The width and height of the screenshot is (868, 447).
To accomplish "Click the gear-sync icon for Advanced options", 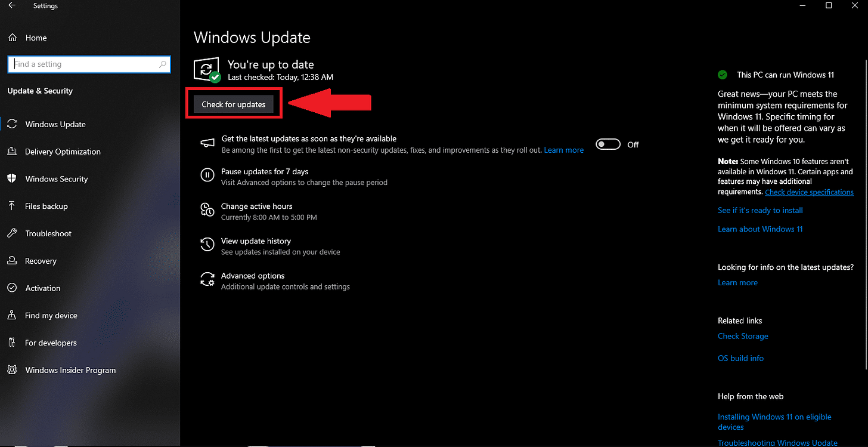I will pos(207,279).
